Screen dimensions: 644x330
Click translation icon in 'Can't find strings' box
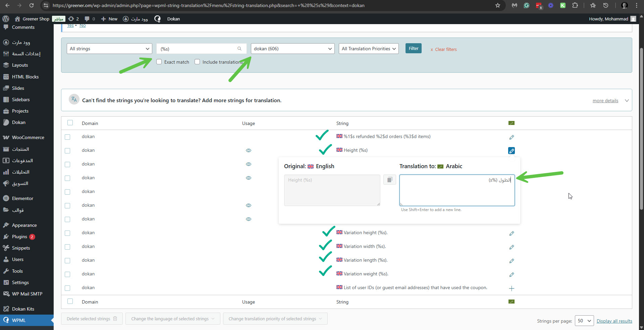(74, 100)
